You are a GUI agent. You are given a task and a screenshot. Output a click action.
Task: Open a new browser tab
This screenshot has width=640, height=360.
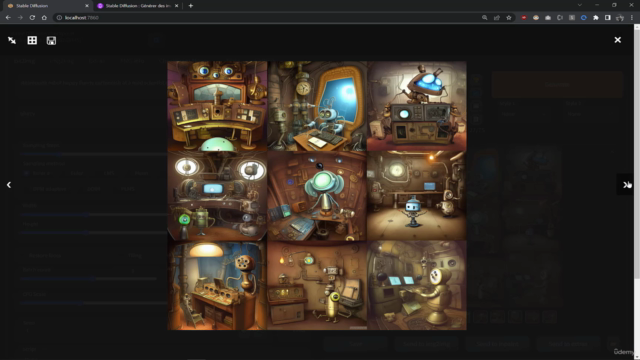coord(191,6)
